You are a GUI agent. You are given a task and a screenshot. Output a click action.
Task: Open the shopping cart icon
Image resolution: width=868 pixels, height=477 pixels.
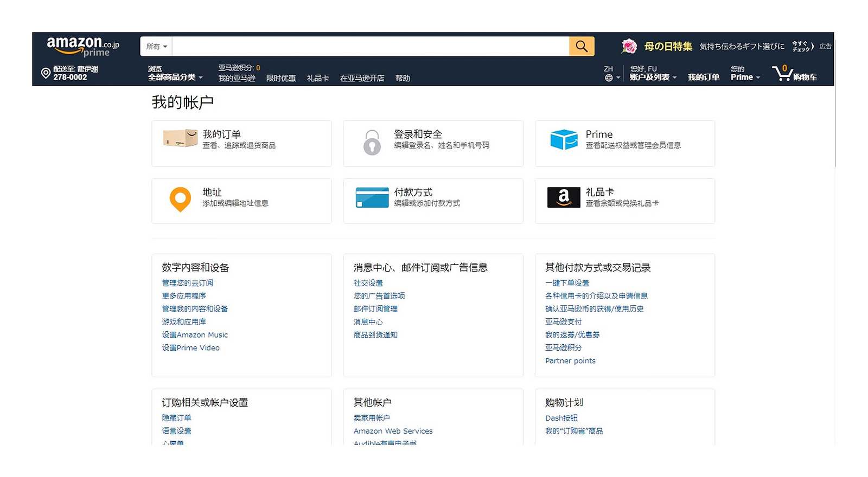tap(782, 73)
